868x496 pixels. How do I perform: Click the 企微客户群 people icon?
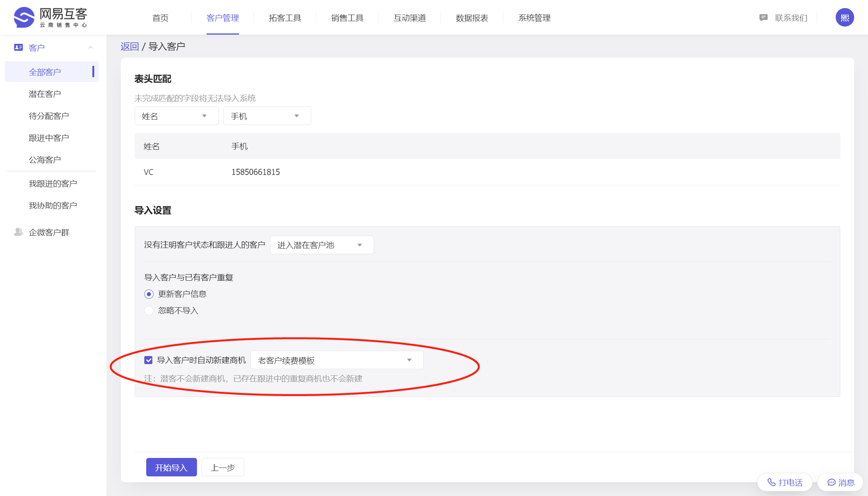click(18, 232)
